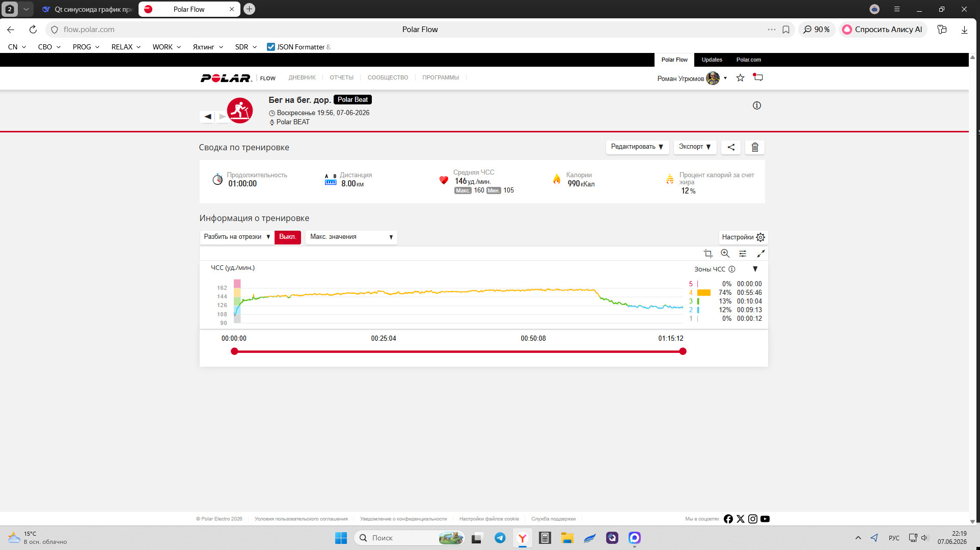Bookmark this page icon
The height and width of the screenshot is (550, 980).
coord(786,30)
